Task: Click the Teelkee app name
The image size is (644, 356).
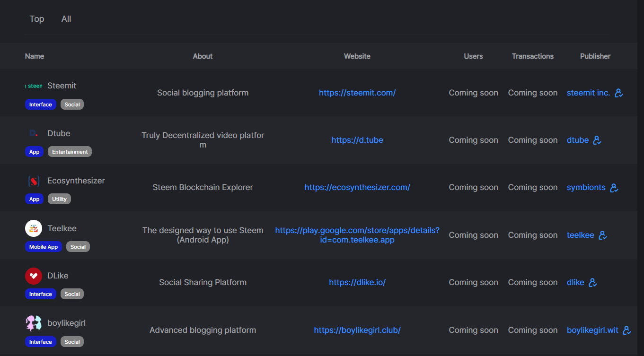Action: [62, 228]
